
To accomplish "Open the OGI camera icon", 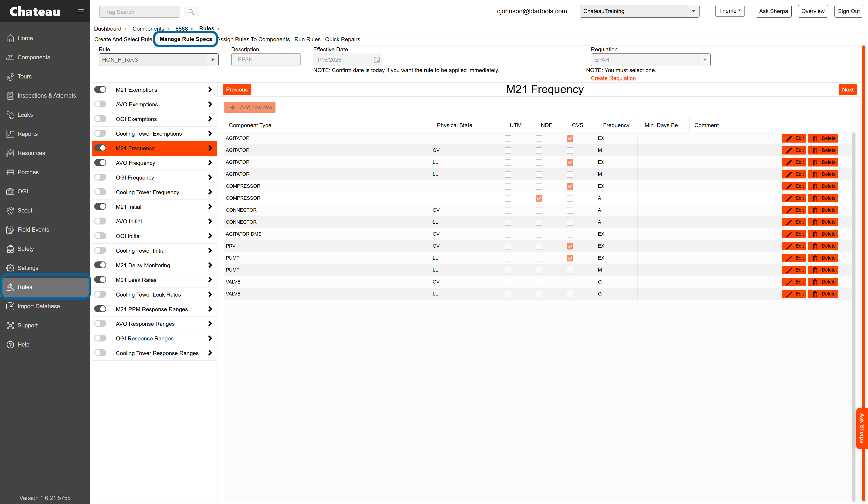I will coord(10,191).
